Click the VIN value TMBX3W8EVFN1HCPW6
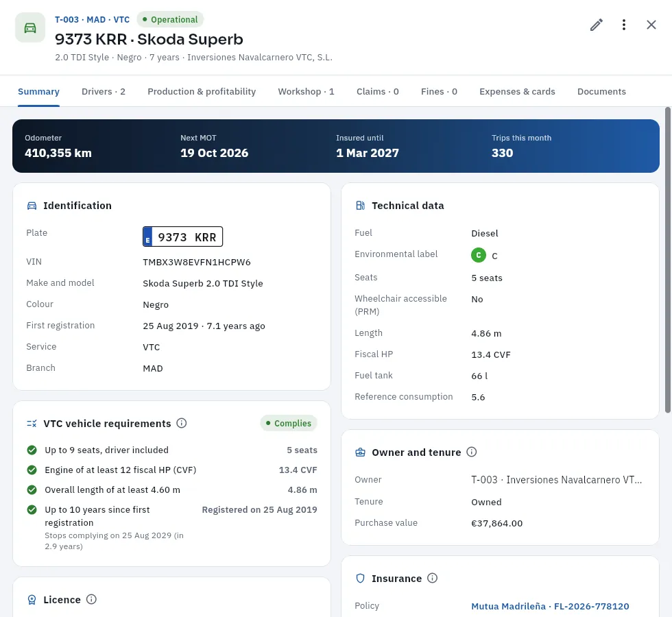The width and height of the screenshot is (672, 617). click(x=197, y=262)
